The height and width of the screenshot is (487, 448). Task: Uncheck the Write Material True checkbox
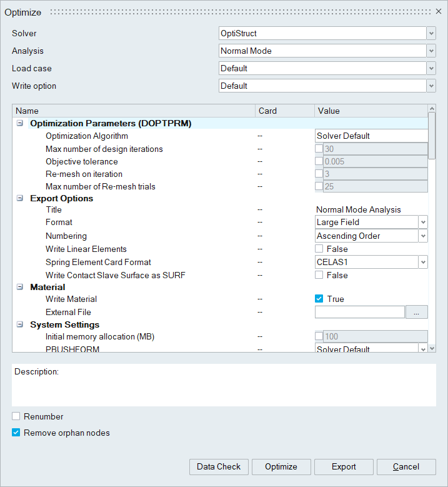click(319, 299)
